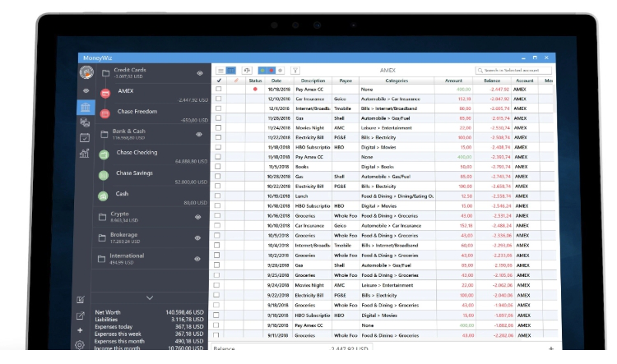Viewport: 617px width, 364px height.
Task: Open the Scheduled calendar section icon
Action: tap(85, 137)
